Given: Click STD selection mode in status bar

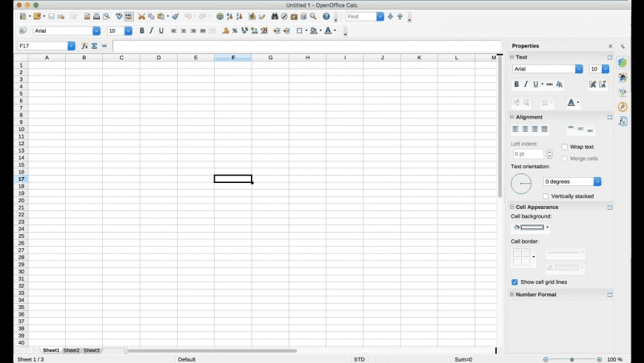Looking at the screenshot, I should coord(359,359).
